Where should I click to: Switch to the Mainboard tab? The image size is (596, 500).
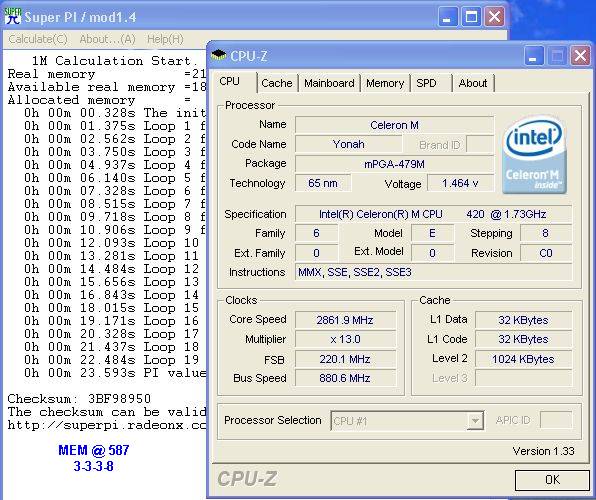[x=329, y=83]
